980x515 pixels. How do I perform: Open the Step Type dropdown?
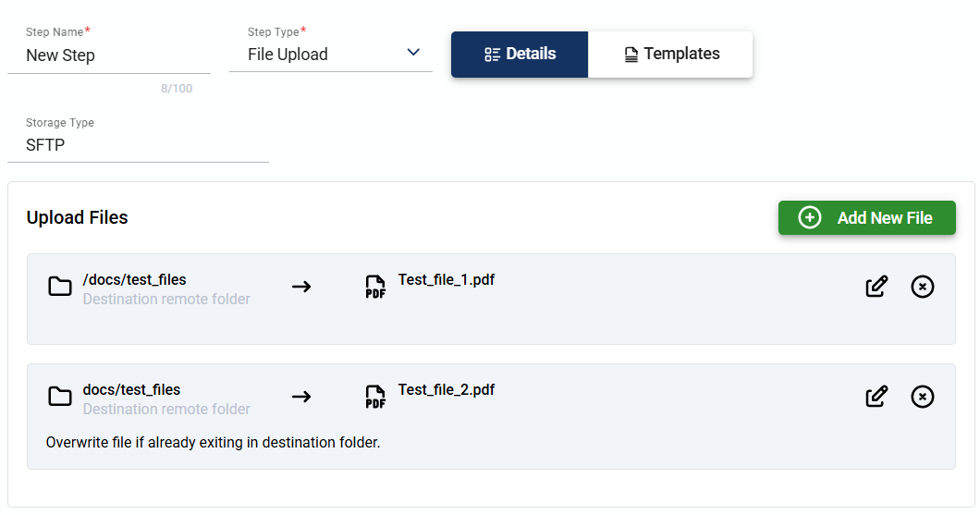click(330, 55)
